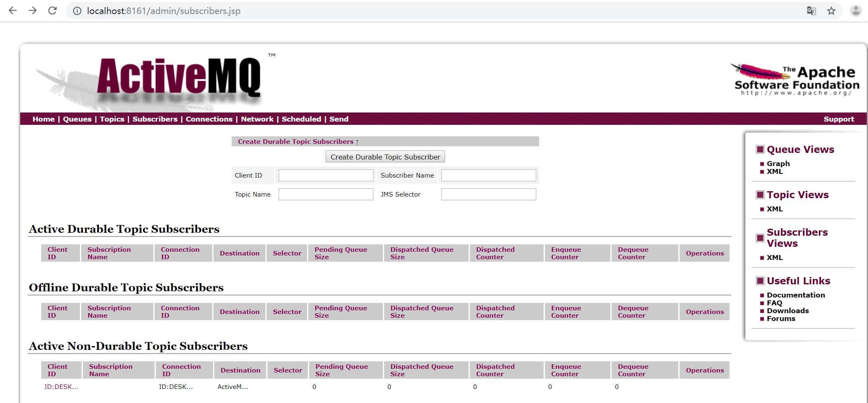Open the Connections page
Image resolution: width=868 pixels, height=403 pixels.
(209, 119)
